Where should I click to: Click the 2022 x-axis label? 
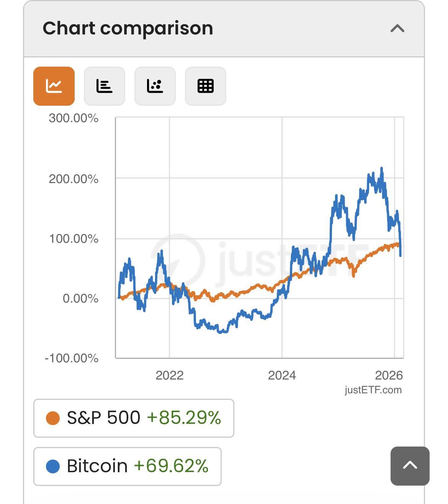pyautogui.click(x=169, y=375)
